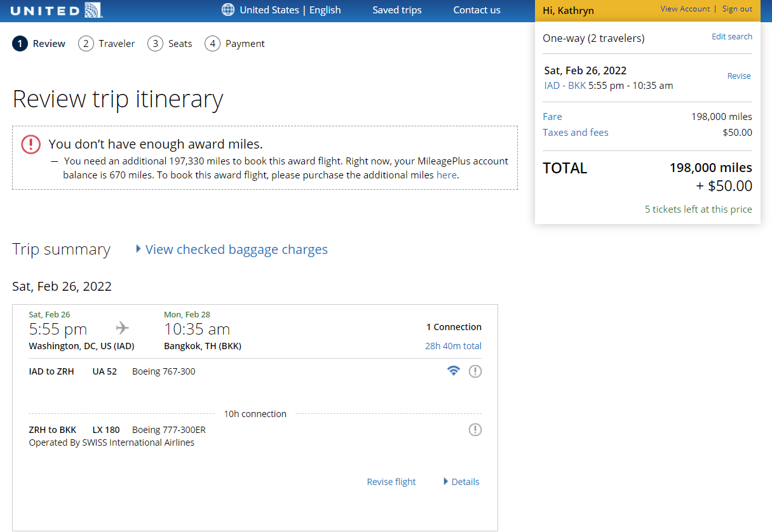Click the airplane icon in the trip summary

pos(121,328)
